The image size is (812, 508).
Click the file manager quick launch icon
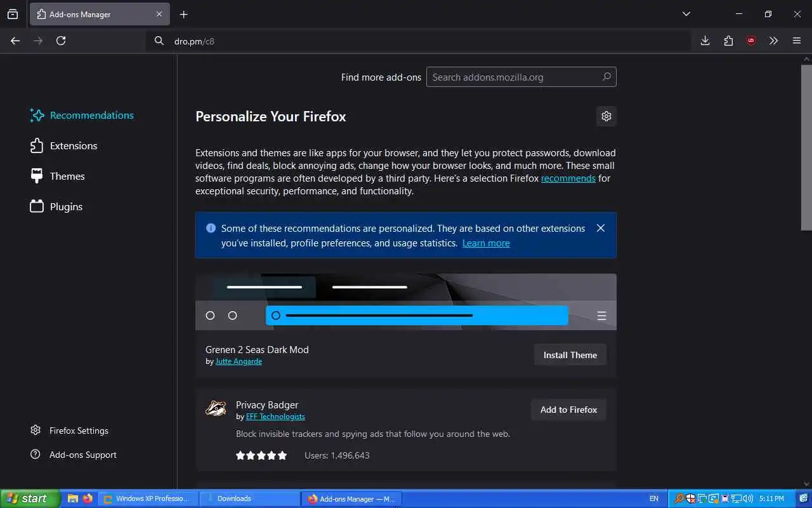coord(73,498)
